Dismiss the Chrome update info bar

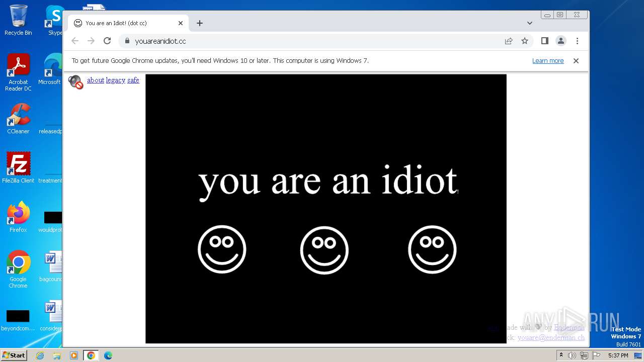tap(576, 61)
